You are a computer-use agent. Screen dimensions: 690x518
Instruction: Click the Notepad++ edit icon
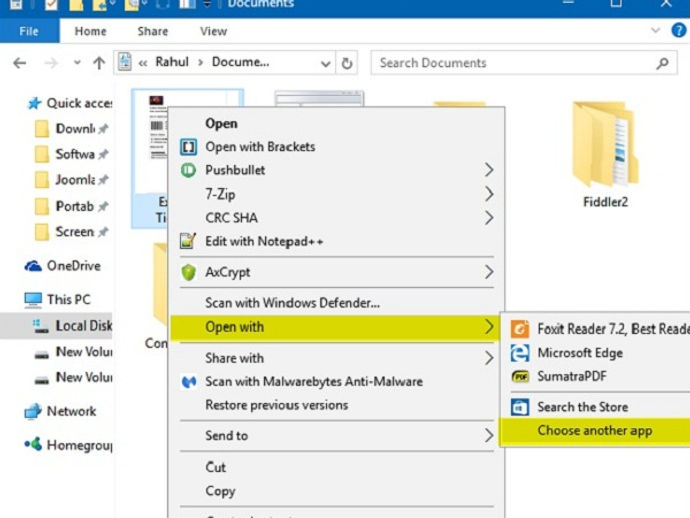coord(187,241)
